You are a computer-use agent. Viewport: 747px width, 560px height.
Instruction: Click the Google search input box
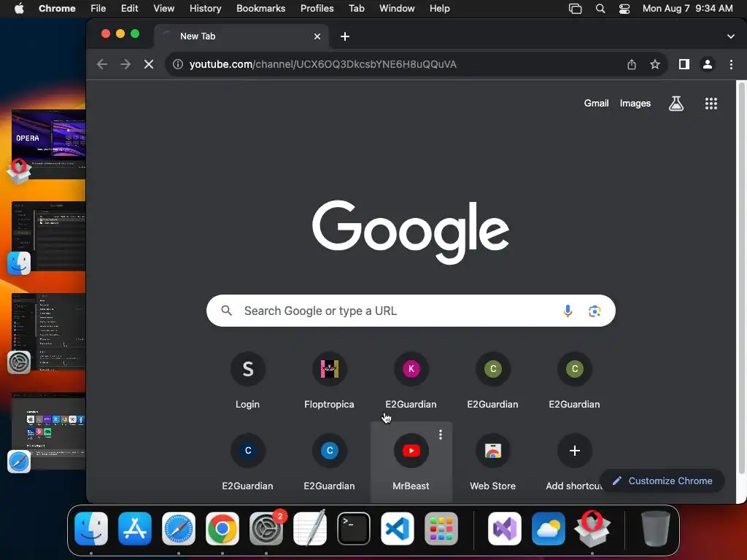pyautogui.click(x=411, y=311)
